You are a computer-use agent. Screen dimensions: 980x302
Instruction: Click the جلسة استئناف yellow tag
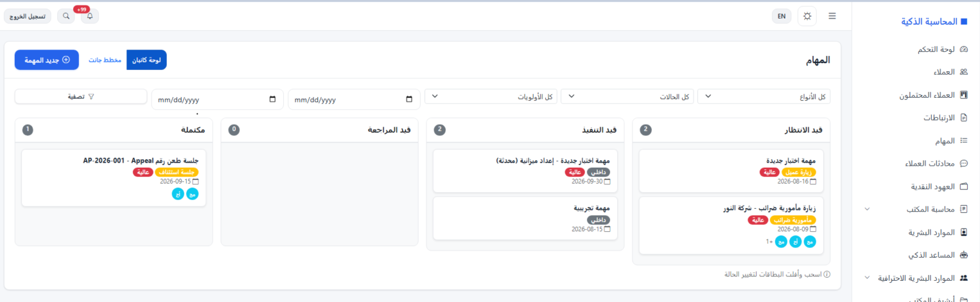(x=175, y=172)
